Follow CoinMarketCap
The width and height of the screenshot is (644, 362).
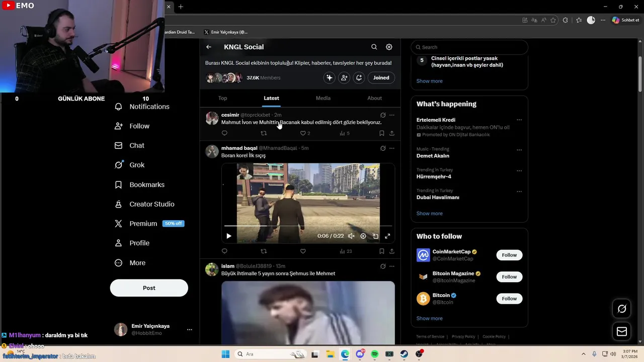(509, 255)
